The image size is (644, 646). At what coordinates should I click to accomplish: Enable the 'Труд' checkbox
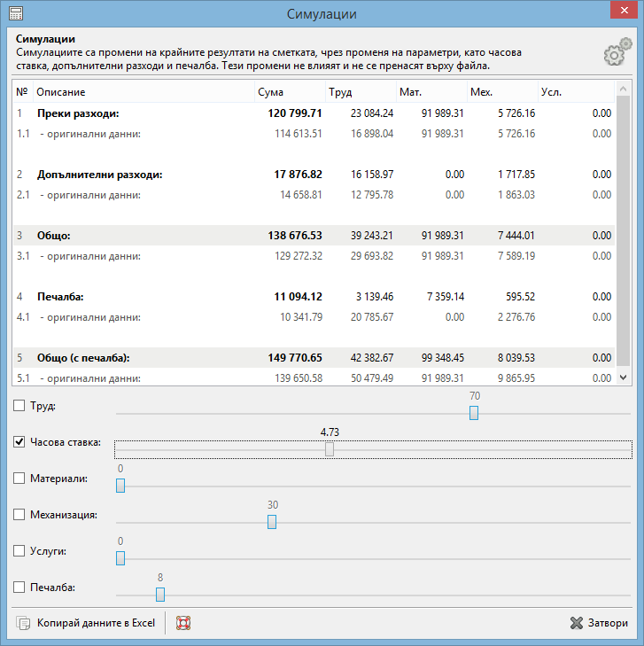19,406
